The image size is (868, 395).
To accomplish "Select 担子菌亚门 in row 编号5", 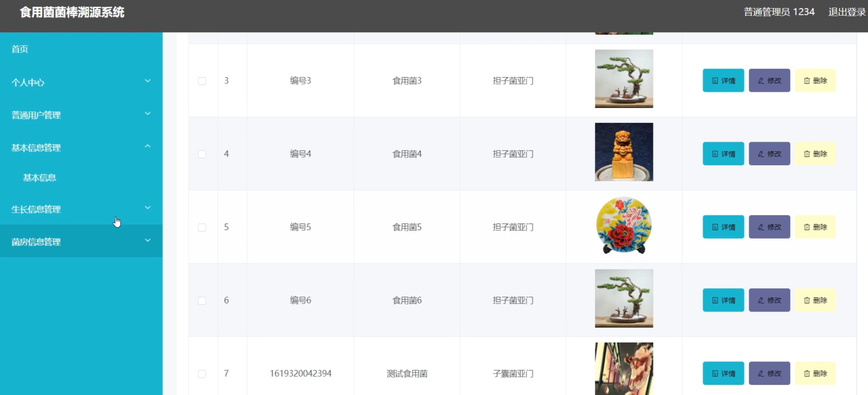I will click(513, 227).
